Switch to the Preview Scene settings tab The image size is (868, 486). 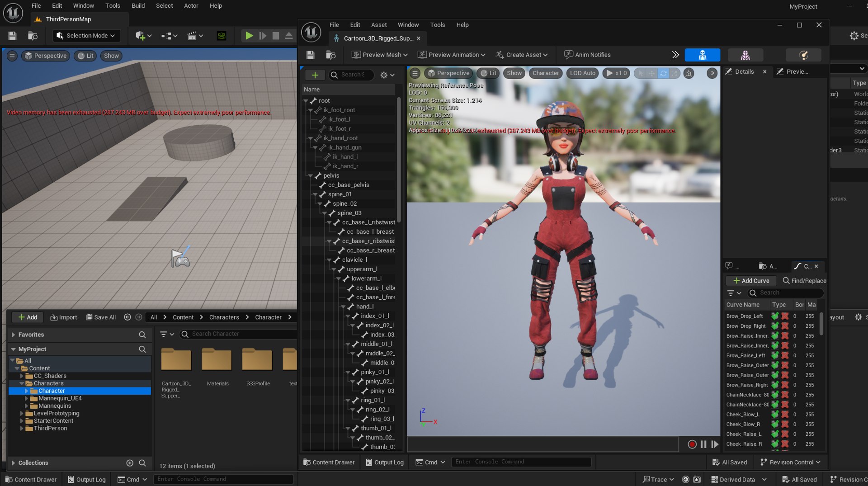coord(797,71)
